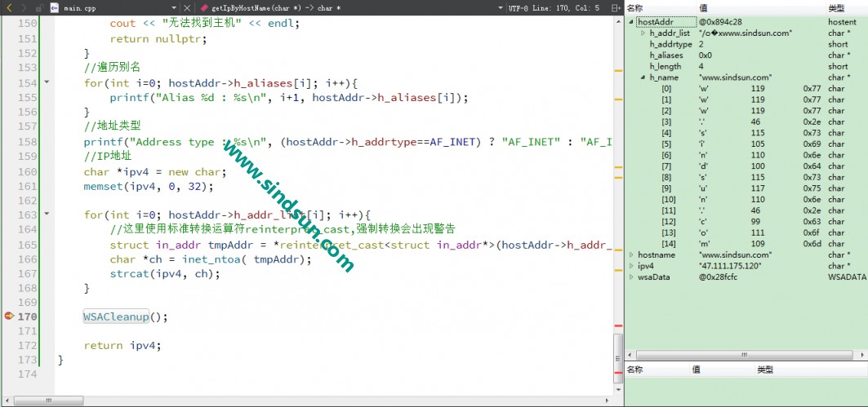Screen dimensions: 868x407
Task: Click line number 172 in the gutter
Action: pyautogui.click(x=28, y=345)
